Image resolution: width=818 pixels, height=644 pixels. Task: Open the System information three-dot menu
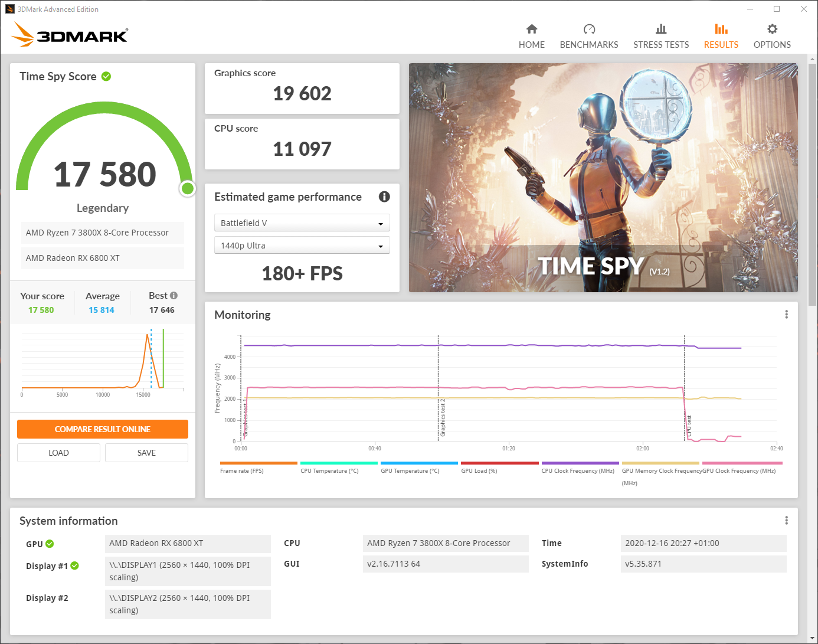(786, 521)
